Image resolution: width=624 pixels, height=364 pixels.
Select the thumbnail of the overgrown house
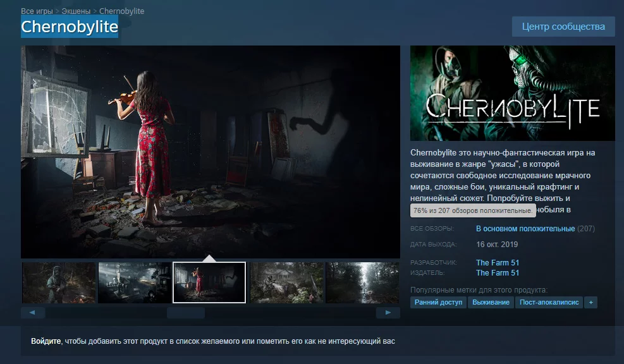point(286,282)
